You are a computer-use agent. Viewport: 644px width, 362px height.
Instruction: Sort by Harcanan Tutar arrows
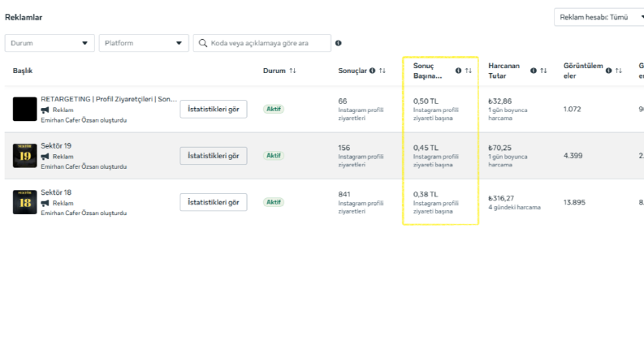pyautogui.click(x=543, y=71)
